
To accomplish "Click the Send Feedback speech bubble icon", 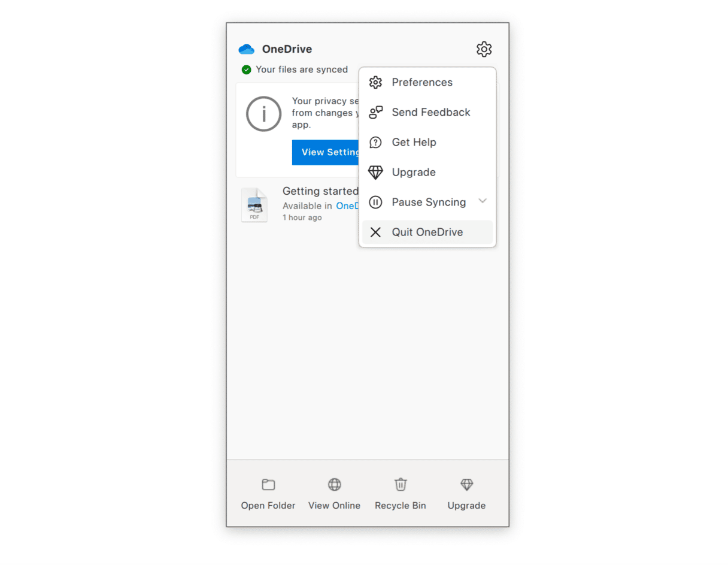I will pos(376,112).
